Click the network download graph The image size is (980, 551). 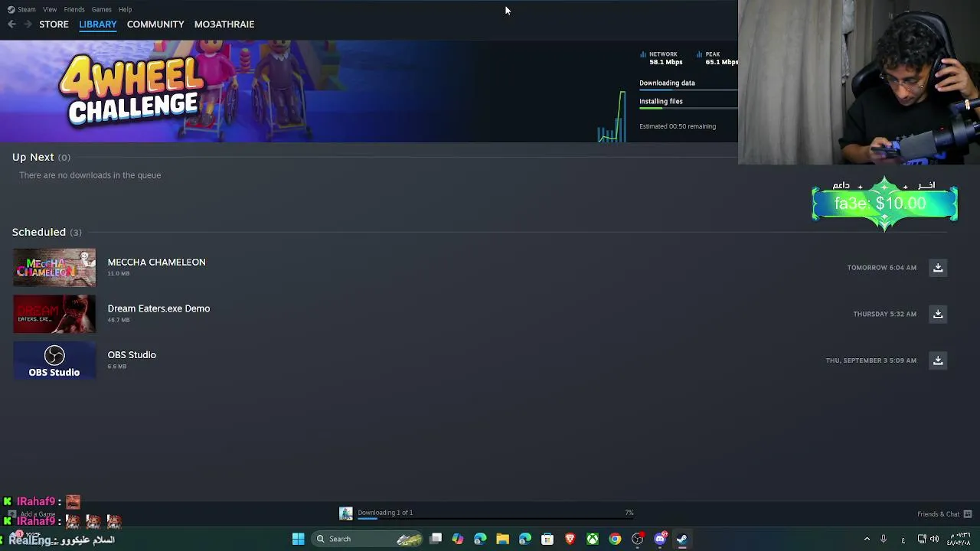612,117
